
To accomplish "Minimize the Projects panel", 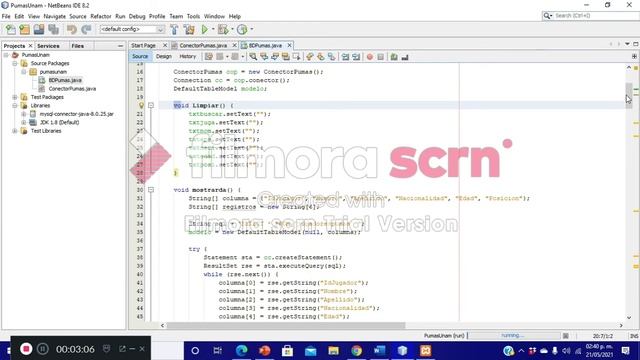I will point(120,46).
